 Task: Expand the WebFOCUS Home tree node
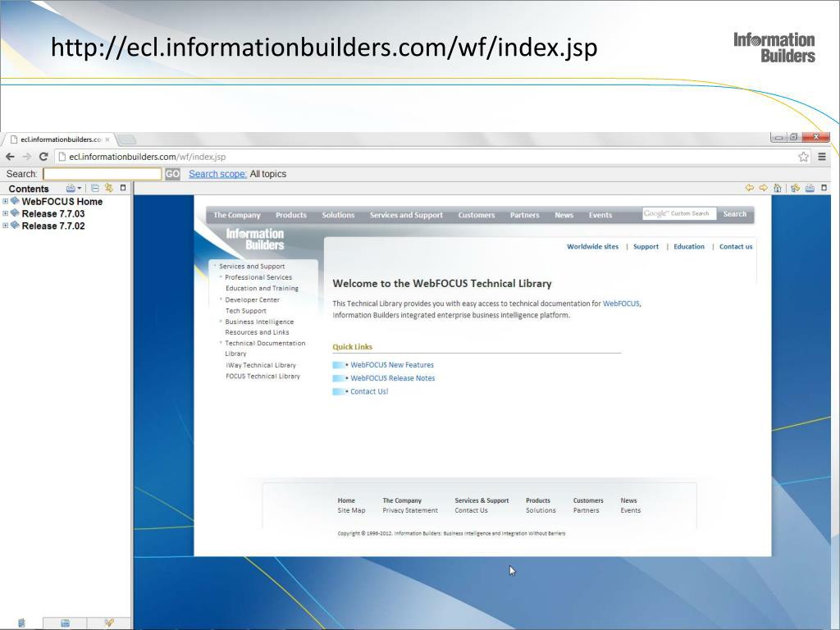tap(6, 202)
